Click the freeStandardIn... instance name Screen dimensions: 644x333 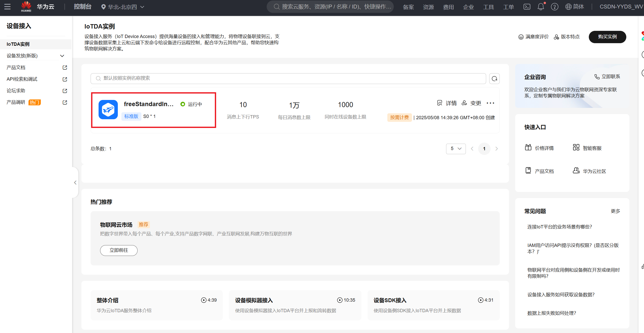point(149,104)
